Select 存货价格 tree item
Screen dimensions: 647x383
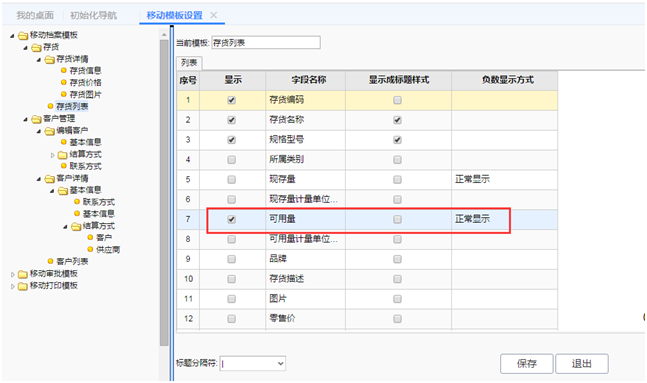pos(85,83)
